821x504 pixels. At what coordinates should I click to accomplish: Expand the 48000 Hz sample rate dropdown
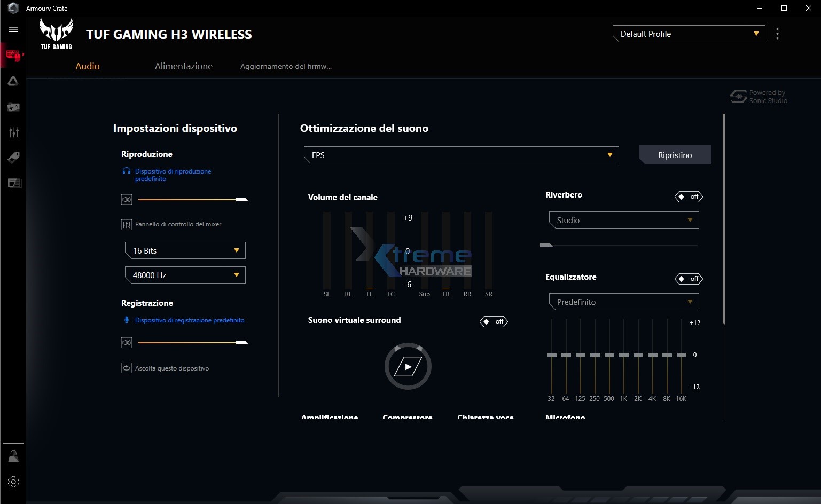coord(185,275)
